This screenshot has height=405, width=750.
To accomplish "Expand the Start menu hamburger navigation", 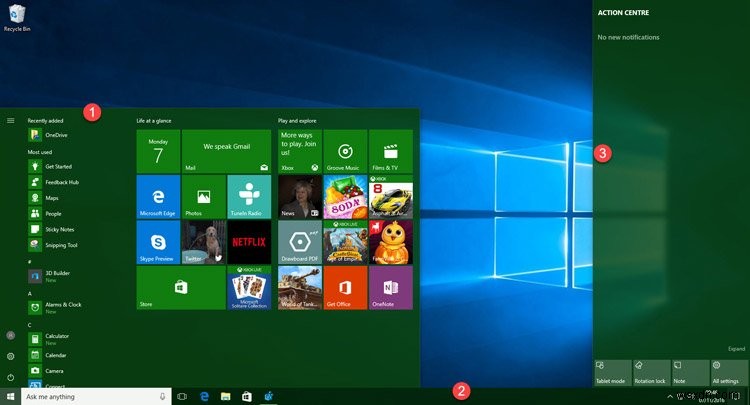I will point(11,120).
